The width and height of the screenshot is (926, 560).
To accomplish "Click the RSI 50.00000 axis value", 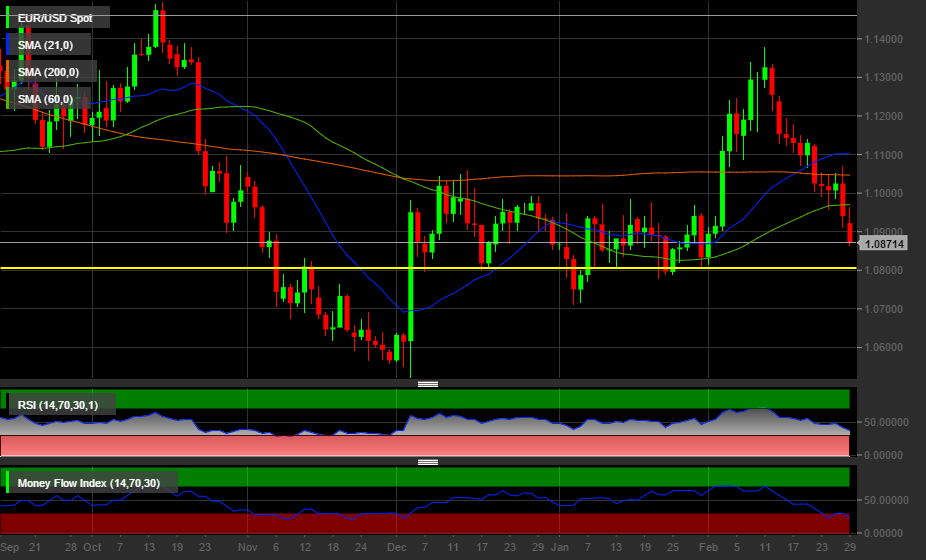I will pos(888,422).
